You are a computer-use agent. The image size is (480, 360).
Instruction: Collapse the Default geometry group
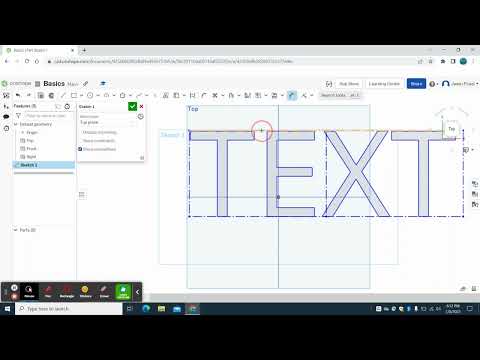click(15, 124)
